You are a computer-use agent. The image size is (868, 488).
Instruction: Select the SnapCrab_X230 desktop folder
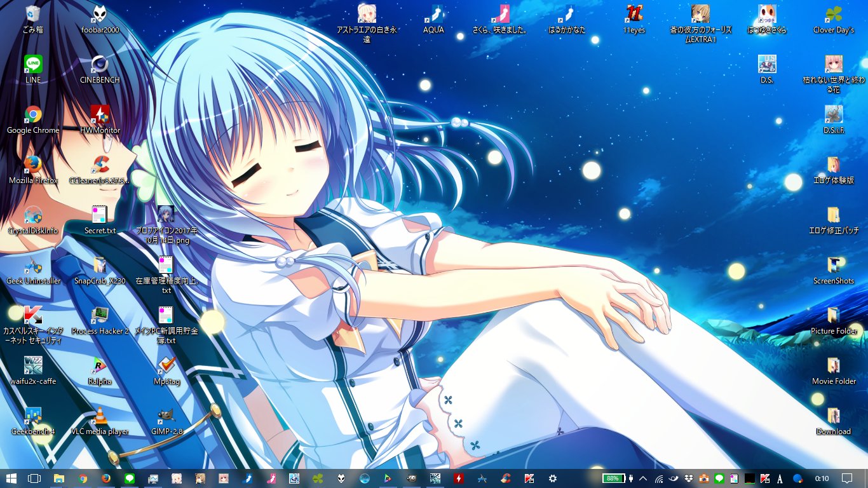(x=100, y=270)
